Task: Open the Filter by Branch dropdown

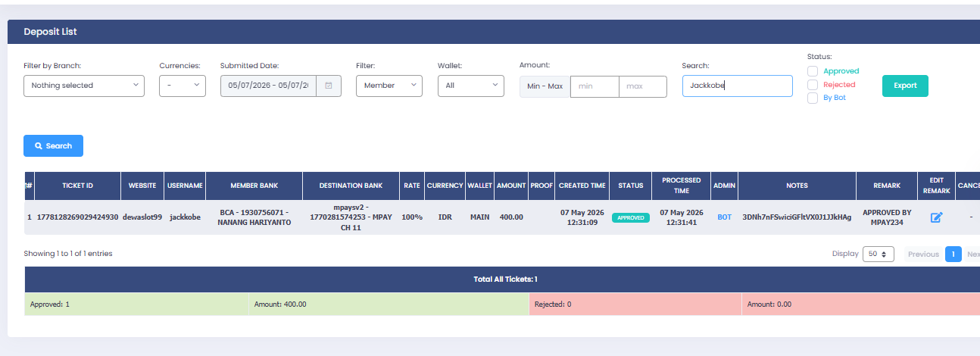Action: click(x=84, y=86)
